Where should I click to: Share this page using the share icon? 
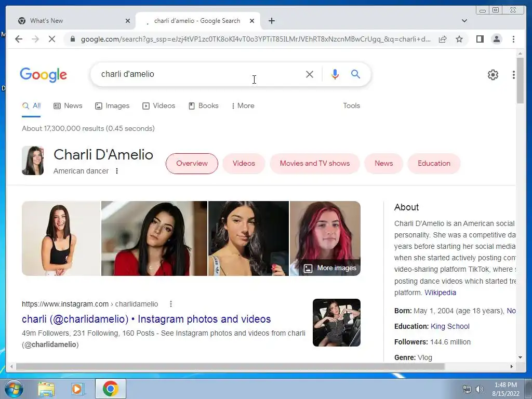tap(443, 39)
